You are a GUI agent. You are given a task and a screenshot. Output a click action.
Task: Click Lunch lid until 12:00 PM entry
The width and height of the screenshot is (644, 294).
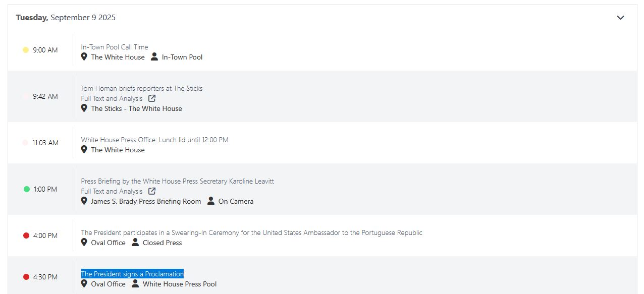pos(155,140)
